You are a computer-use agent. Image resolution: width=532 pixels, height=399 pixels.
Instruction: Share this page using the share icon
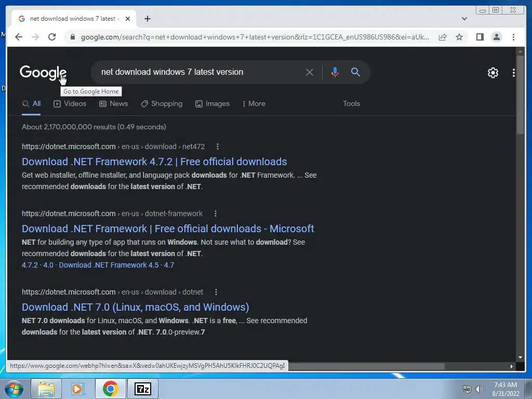(x=443, y=37)
